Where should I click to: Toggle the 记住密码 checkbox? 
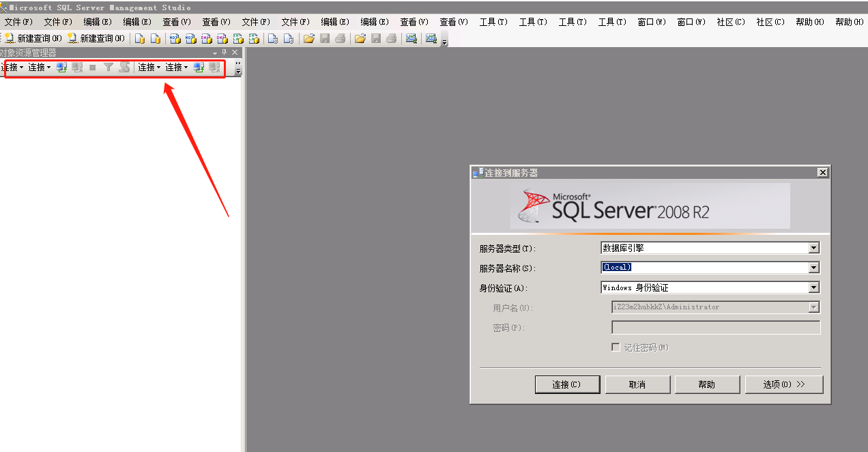tap(616, 348)
